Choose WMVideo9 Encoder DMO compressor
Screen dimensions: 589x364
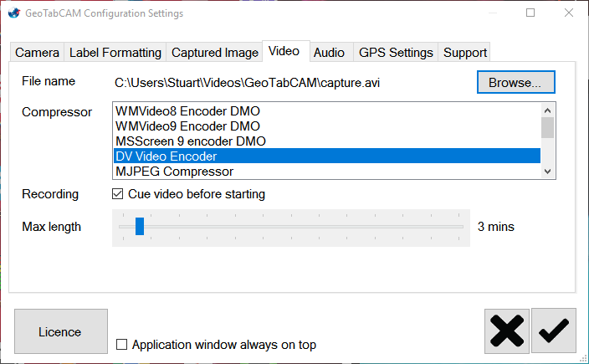click(187, 126)
